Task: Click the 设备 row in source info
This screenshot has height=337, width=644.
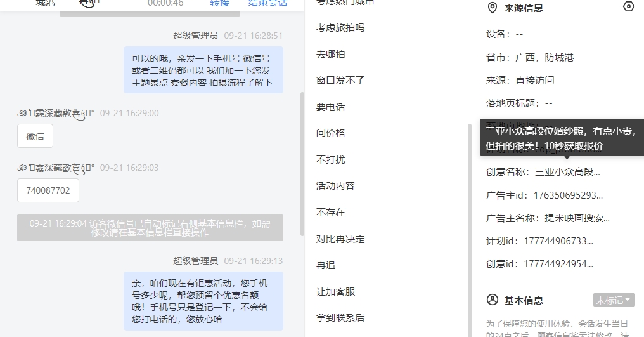Action: tap(505, 34)
